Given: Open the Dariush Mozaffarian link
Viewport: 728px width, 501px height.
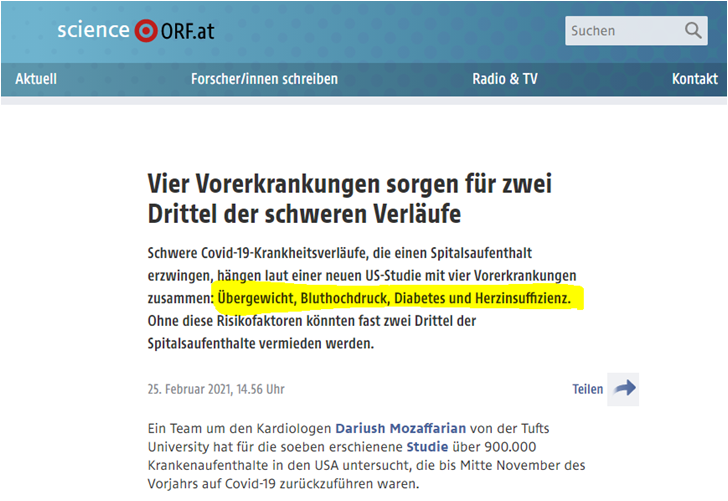Looking at the screenshot, I should [x=400, y=428].
